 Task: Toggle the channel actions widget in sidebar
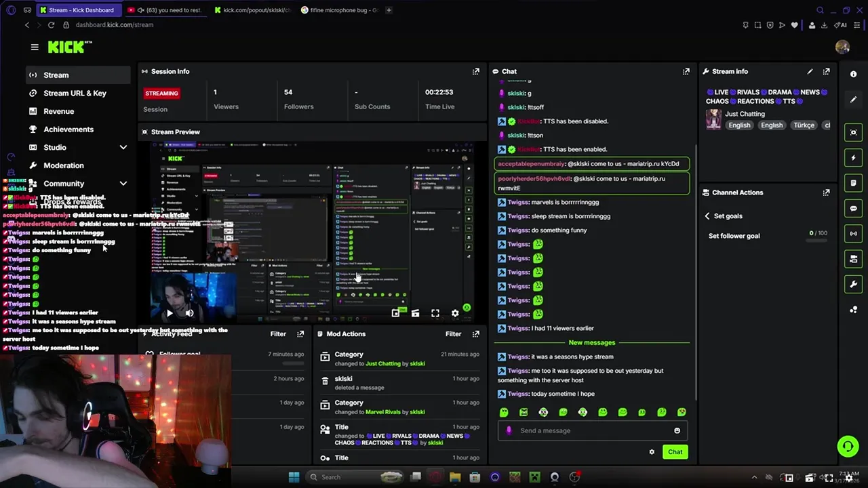[854, 259]
